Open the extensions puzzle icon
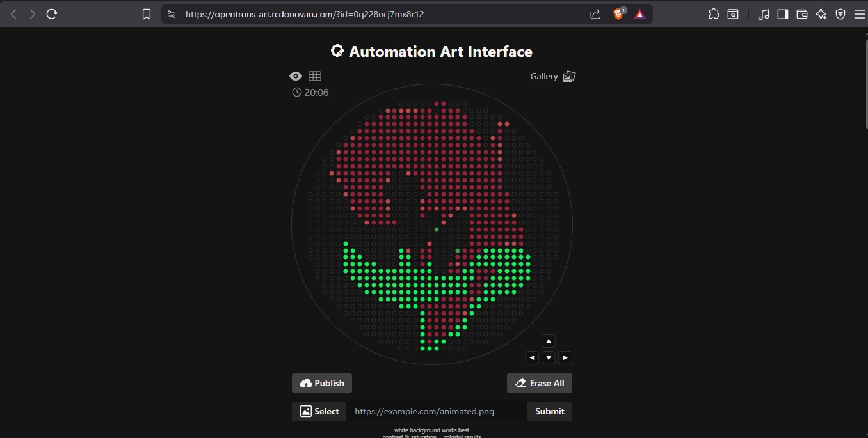 (714, 14)
